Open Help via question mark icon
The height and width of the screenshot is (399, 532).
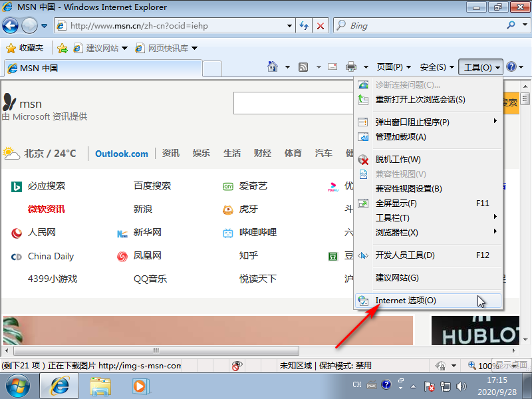(510, 66)
